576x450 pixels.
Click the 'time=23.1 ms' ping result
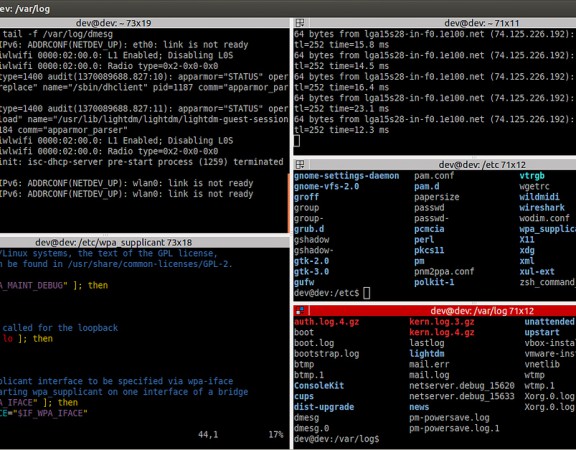[359, 109]
